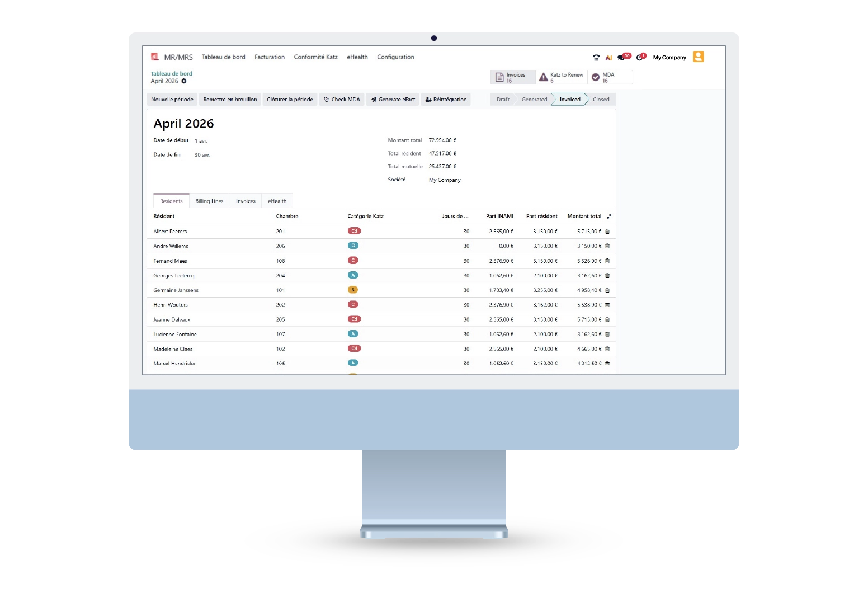Viewport: 868px width, 607px height.
Task: Switch to the eHealth tab
Action: pos(277,201)
